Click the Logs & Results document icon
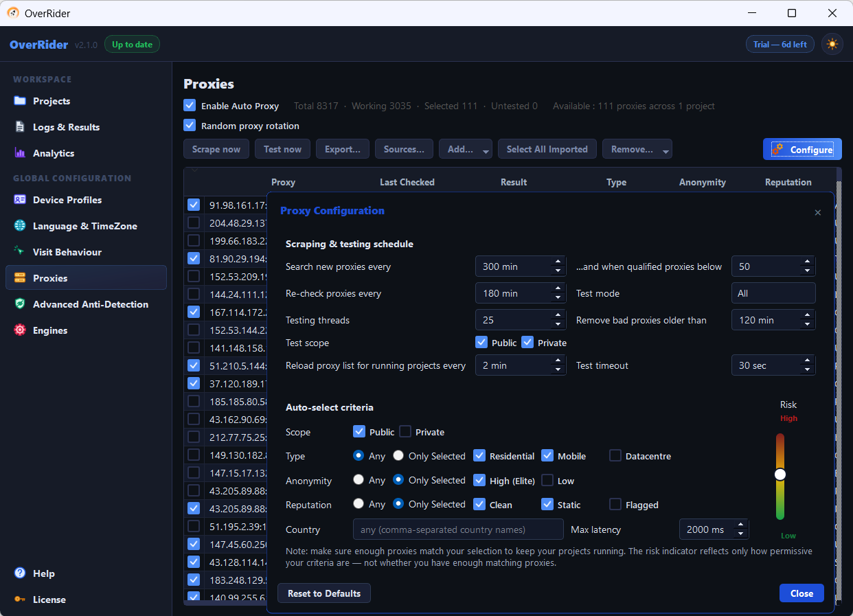The image size is (853, 616). [x=20, y=127]
